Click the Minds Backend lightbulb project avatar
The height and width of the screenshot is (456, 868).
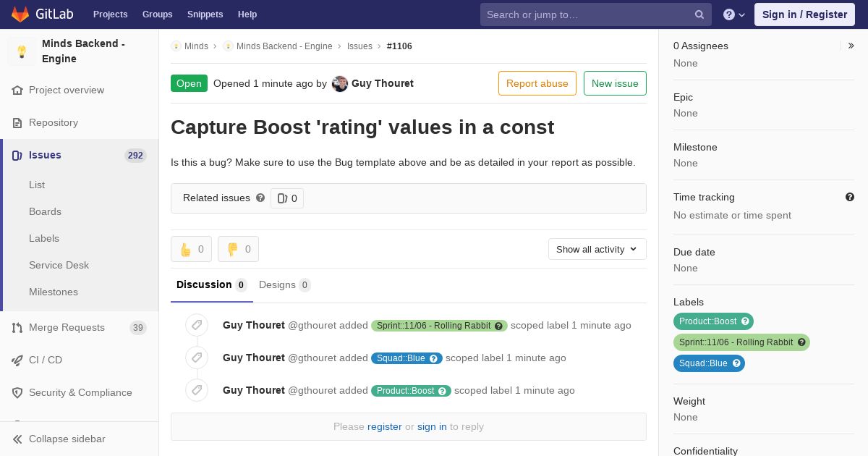point(22,51)
